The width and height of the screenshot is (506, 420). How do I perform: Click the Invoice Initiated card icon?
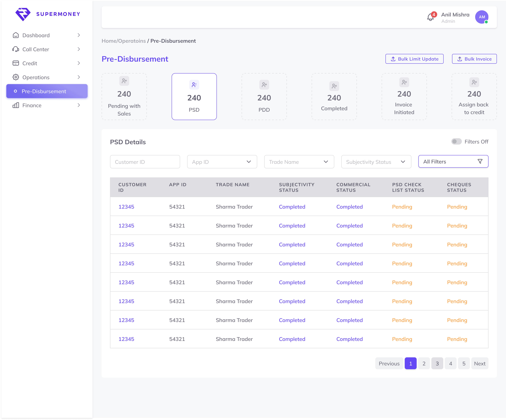[x=404, y=82]
